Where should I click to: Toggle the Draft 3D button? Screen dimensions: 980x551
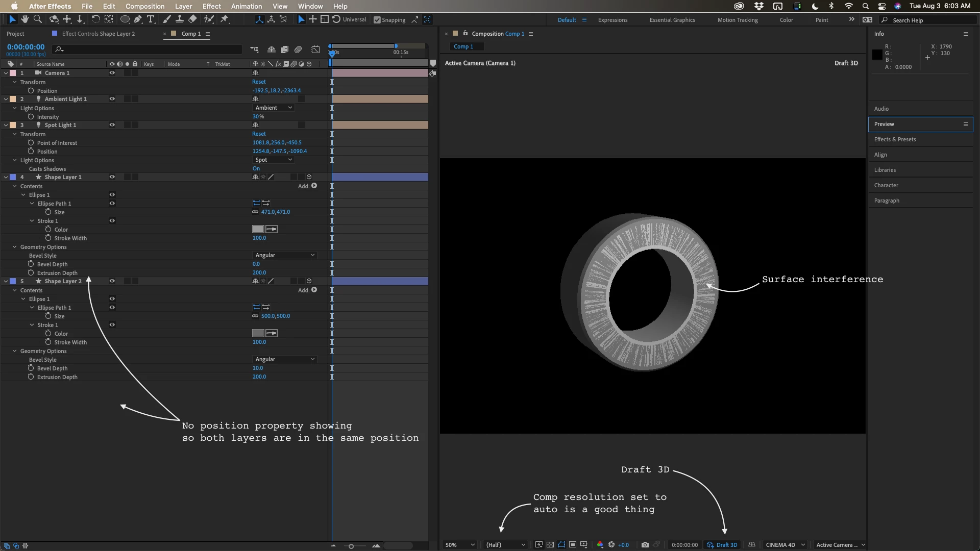pyautogui.click(x=722, y=545)
